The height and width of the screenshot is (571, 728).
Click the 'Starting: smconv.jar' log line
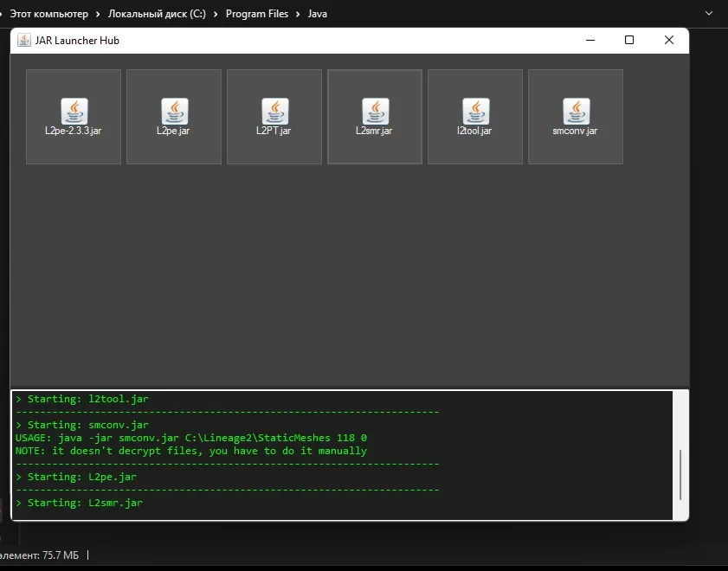click(x=82, y=425)
